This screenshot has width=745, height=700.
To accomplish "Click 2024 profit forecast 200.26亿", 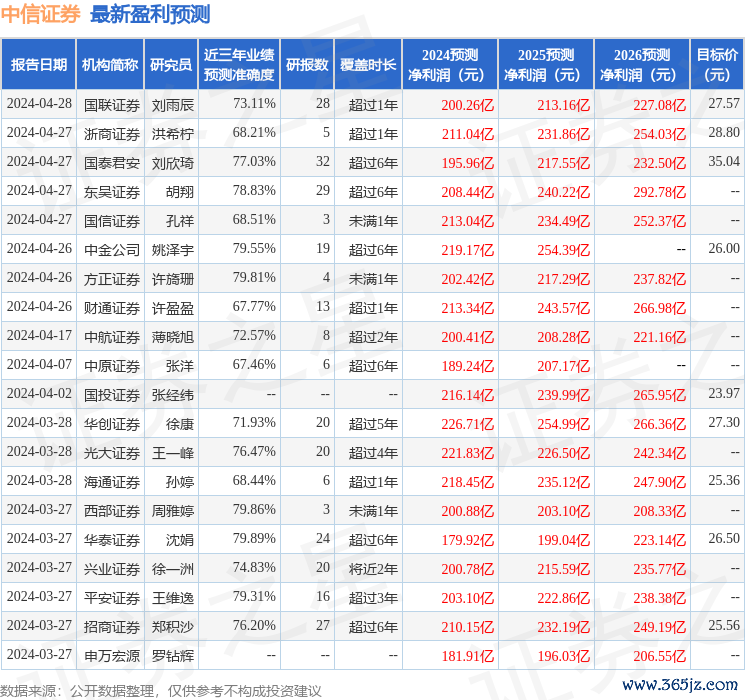I will 468,105.
